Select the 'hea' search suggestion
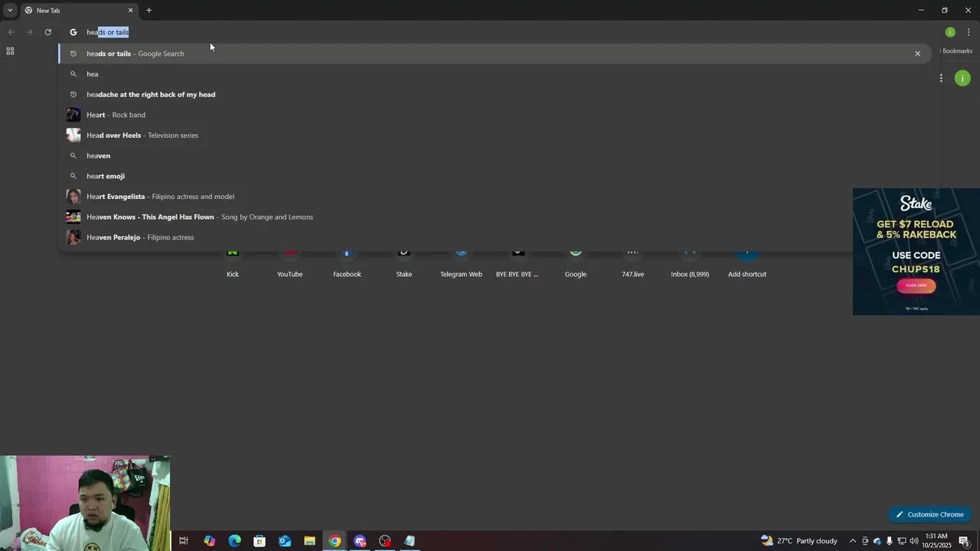 pyautogui.click(x=495, y=74)
